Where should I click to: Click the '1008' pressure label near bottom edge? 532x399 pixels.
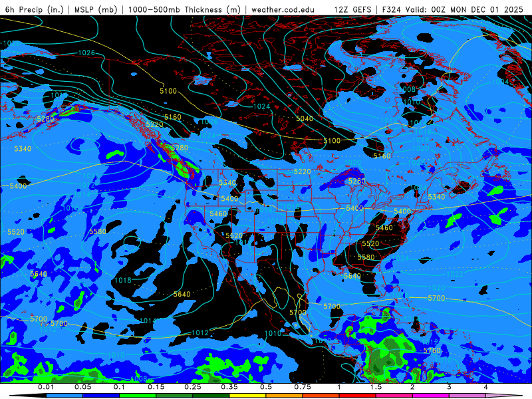coord(139,378)
